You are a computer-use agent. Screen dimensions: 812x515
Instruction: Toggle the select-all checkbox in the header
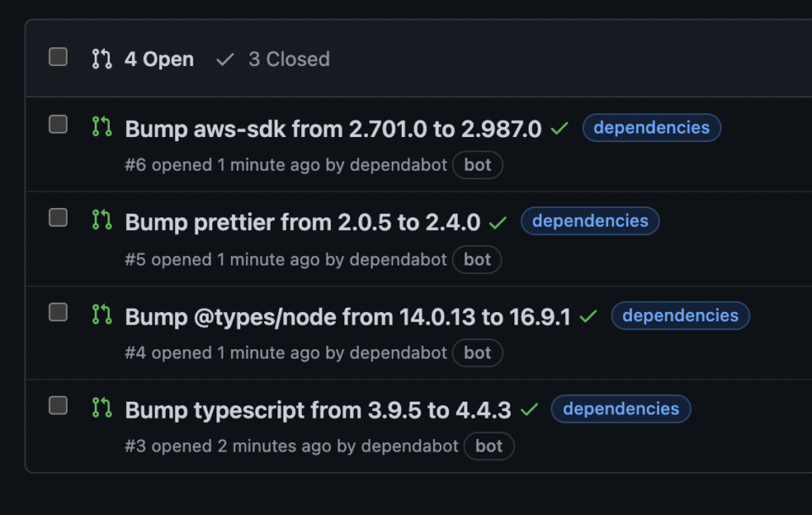click(58, 56)
